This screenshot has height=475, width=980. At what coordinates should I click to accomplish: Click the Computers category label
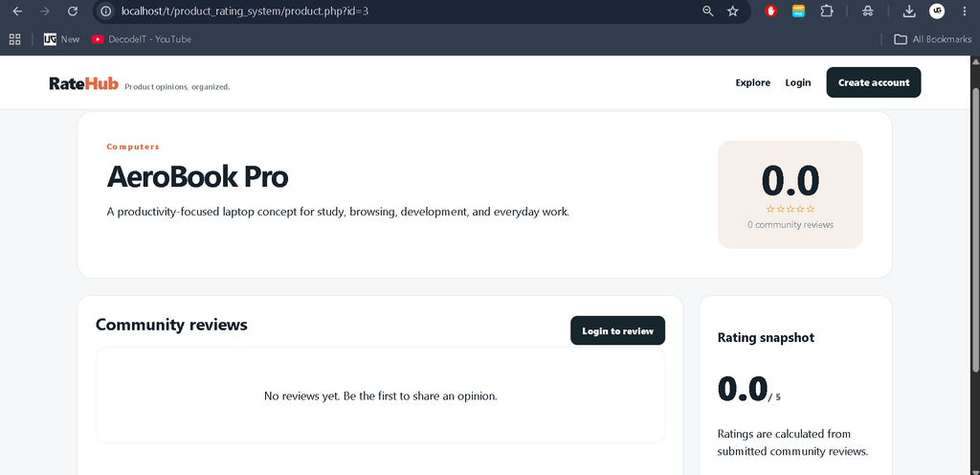click(133, 147)
